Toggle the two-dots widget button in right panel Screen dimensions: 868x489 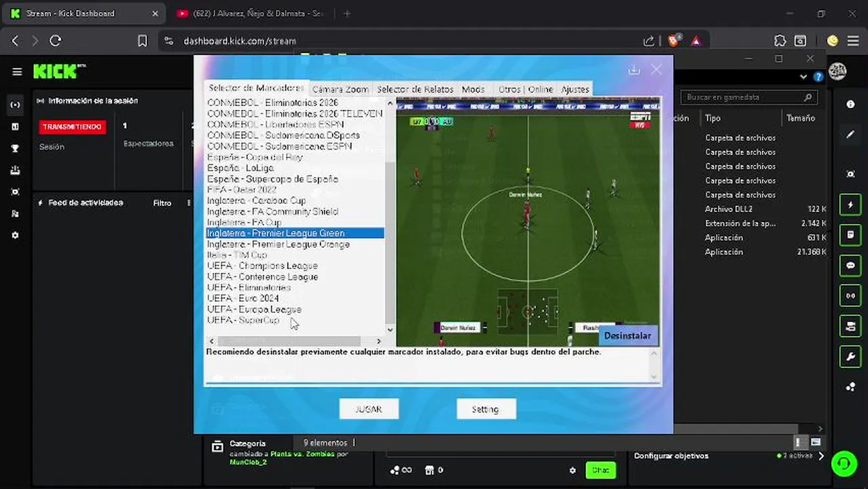[850, 295]
